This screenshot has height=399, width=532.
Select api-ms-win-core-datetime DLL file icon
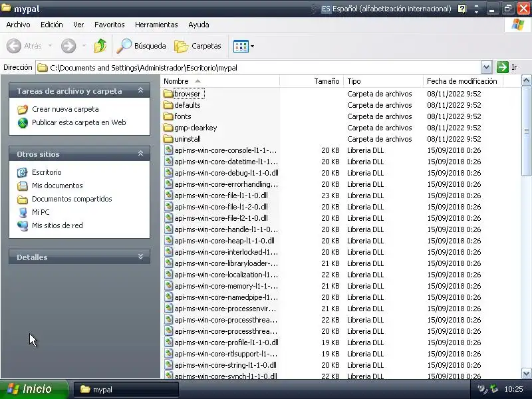169,161
